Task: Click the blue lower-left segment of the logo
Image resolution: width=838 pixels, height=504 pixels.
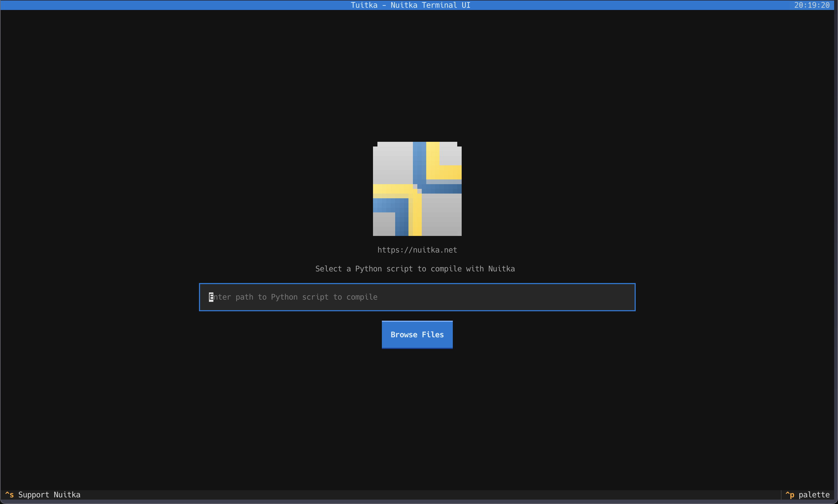Action: pos(391,217)
